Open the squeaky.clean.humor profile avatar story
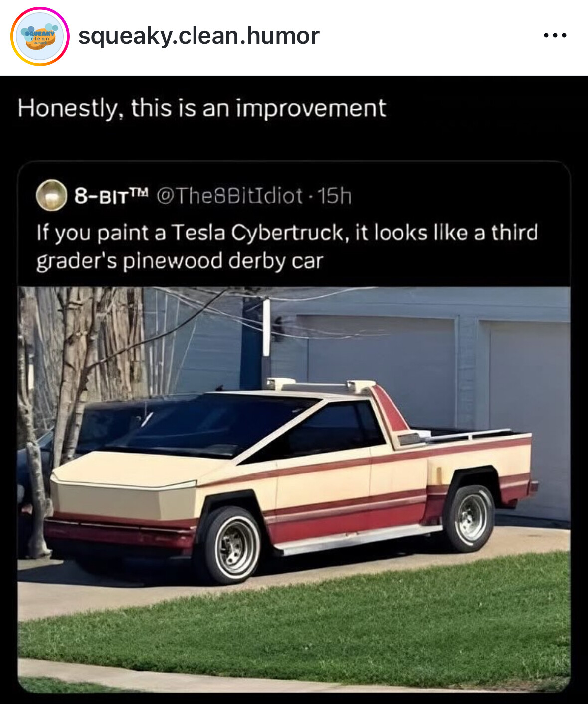This screenshot has height=710, width=588. 40,36
